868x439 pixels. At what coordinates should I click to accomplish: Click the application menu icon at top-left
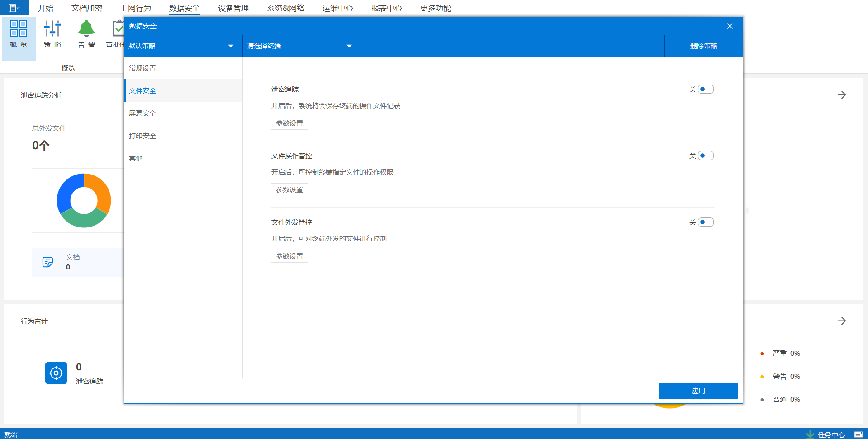[x=14, y=8]
